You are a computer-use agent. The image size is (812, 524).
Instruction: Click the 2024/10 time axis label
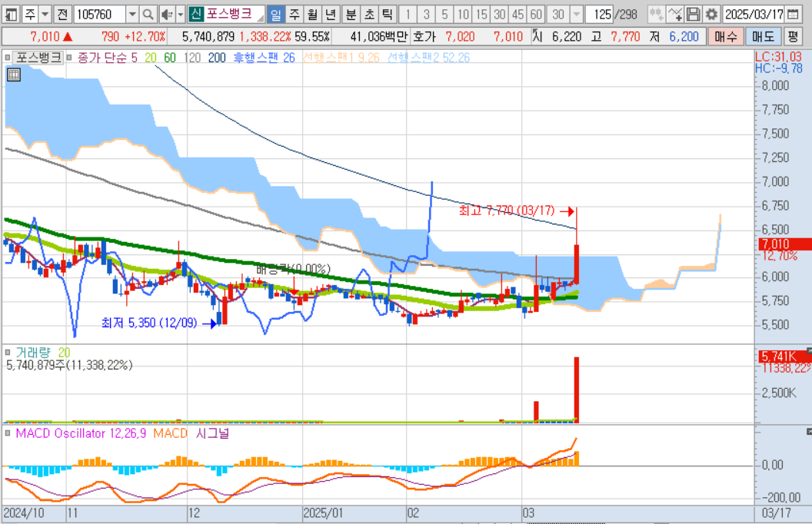click(x=24, y=514)
